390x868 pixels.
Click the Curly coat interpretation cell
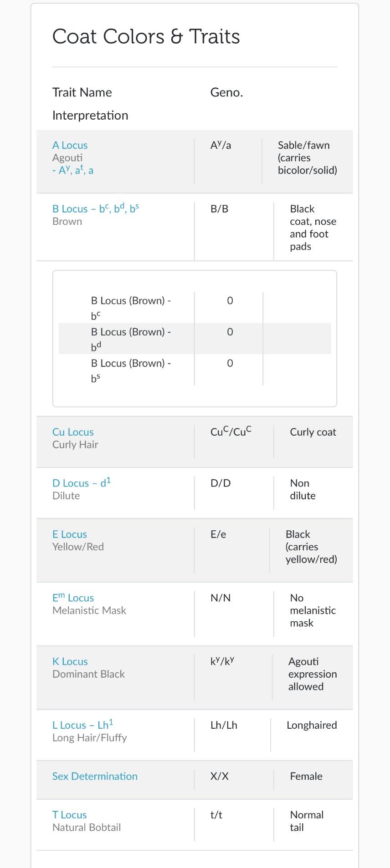pos(313,432)
